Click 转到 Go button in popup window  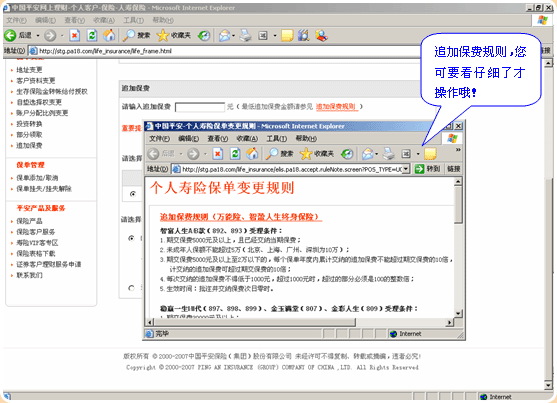[427, 169]
